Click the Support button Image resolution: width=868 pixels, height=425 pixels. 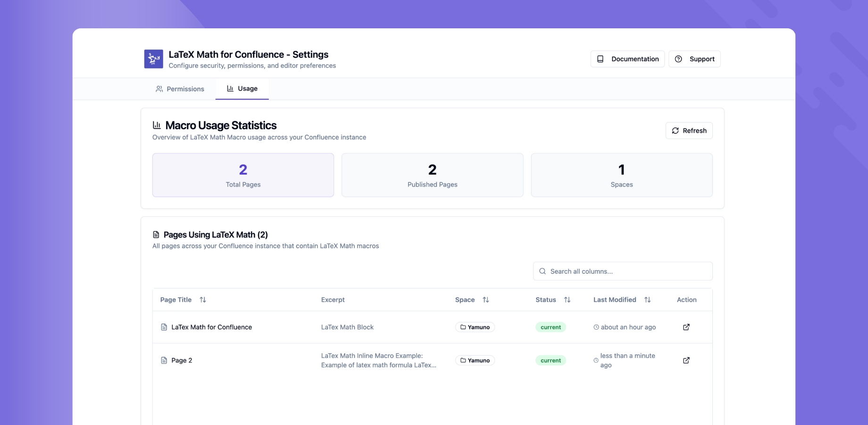[694, 59]
